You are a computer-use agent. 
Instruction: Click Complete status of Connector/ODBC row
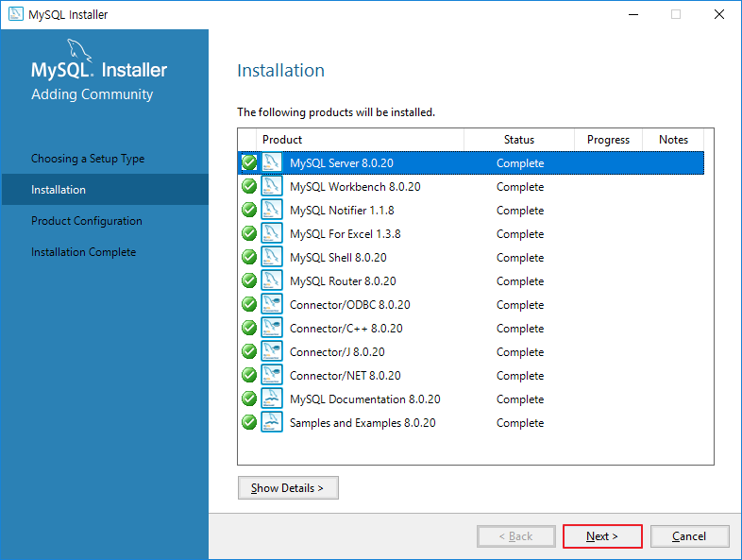[x=520, y=305]
